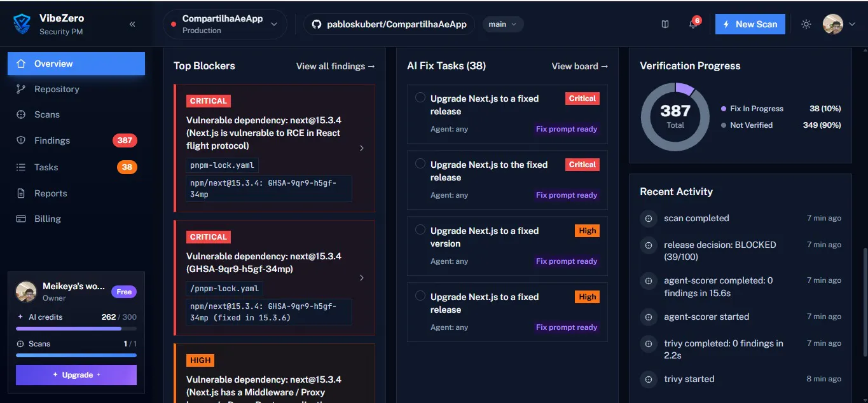Open the Findings page
868x403 pixels.
pos(76,140)
